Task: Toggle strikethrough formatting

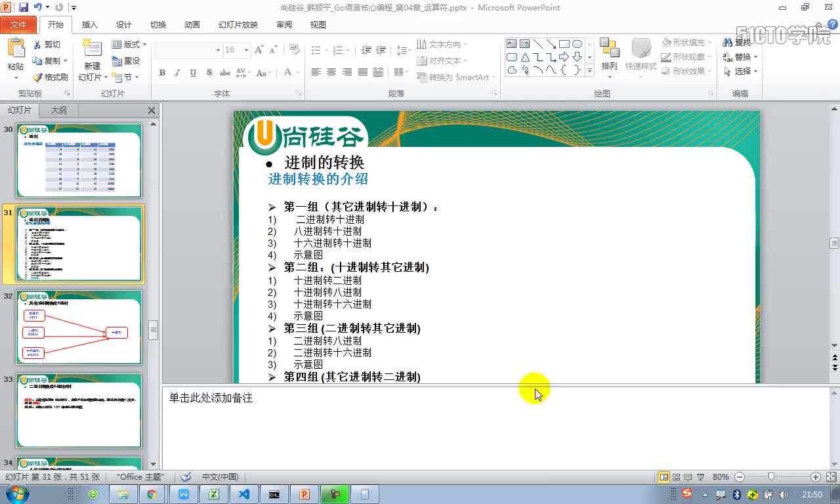Action: 224,72
